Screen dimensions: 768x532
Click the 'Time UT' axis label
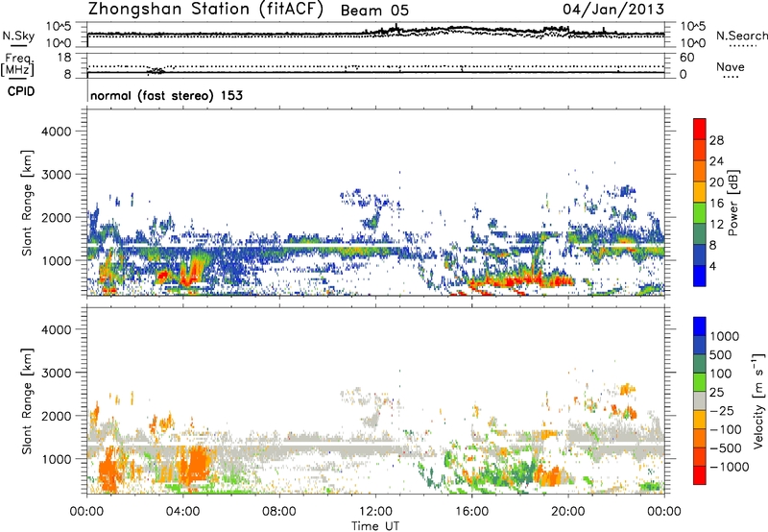(x=375, y=525)
